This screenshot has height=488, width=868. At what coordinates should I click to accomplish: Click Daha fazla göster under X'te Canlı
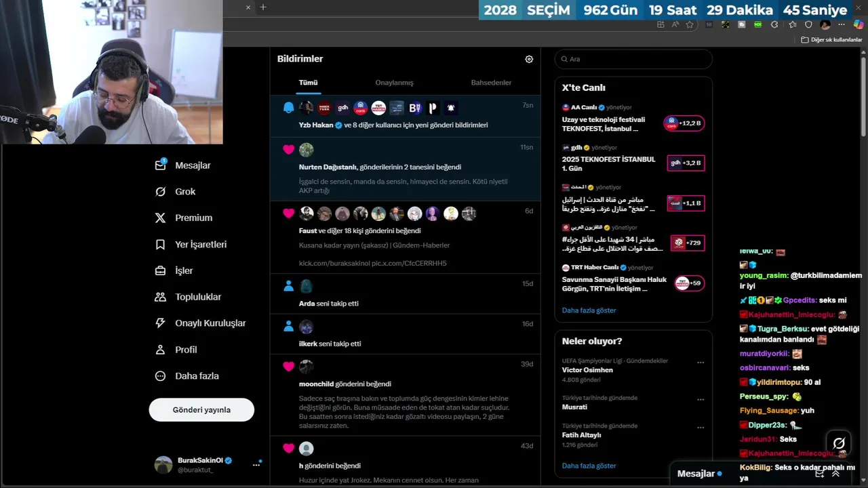(x=589, y=310)
